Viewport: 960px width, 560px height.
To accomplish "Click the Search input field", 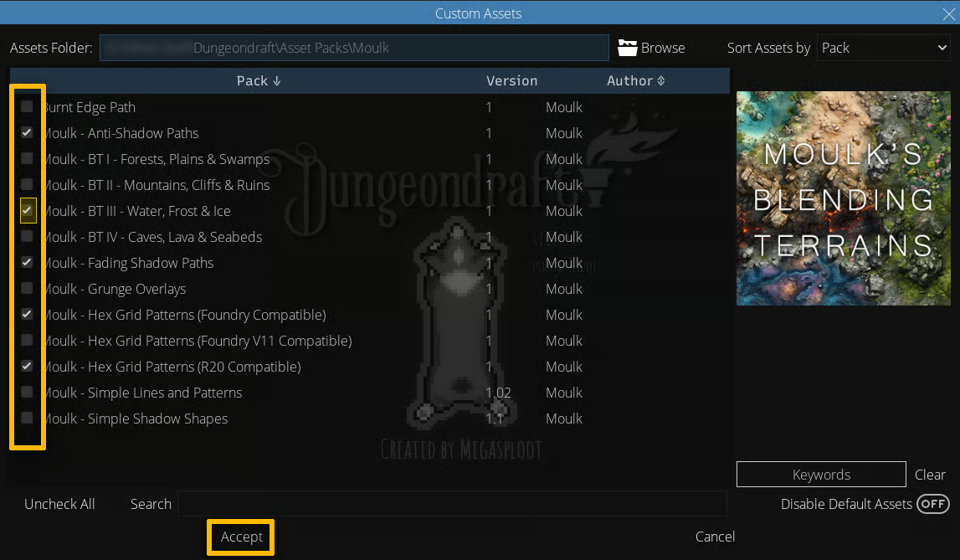I will coord(452,504).
